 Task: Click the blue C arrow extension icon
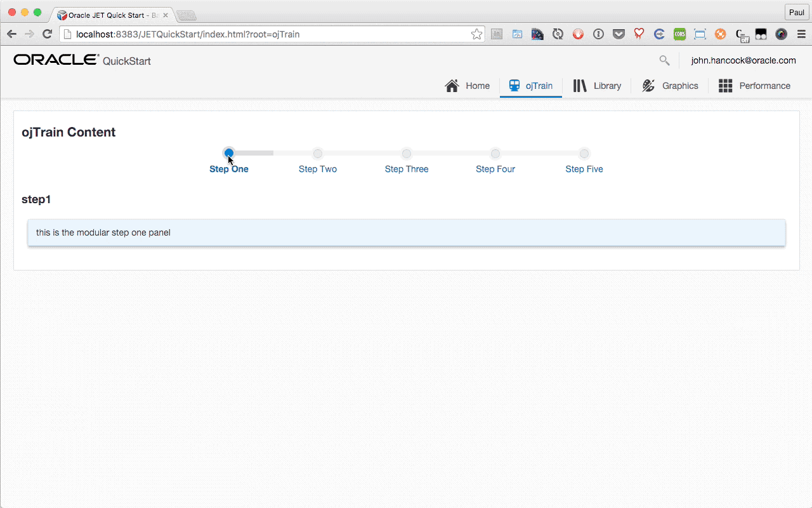(x=659, y=34)
